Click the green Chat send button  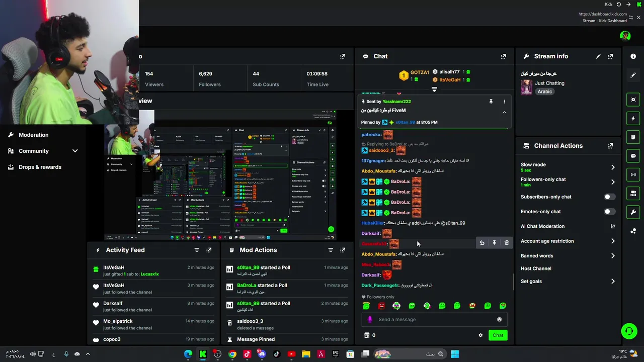click(x=498, y=335)
